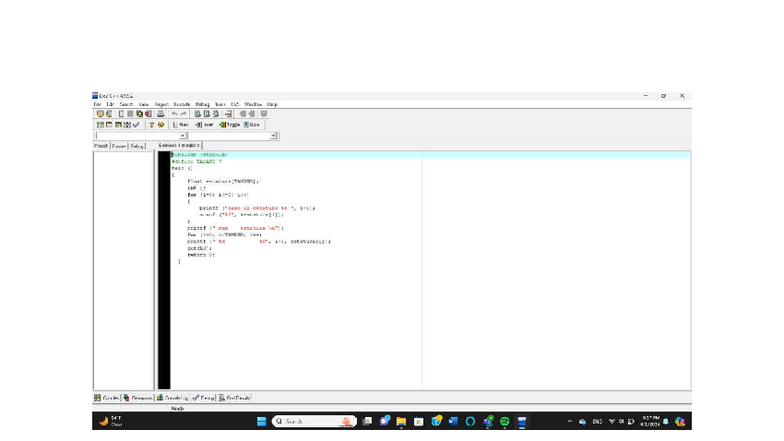Open the Tools menu
The width and height of the screenshot is (784, 441).
click(219, 104)
